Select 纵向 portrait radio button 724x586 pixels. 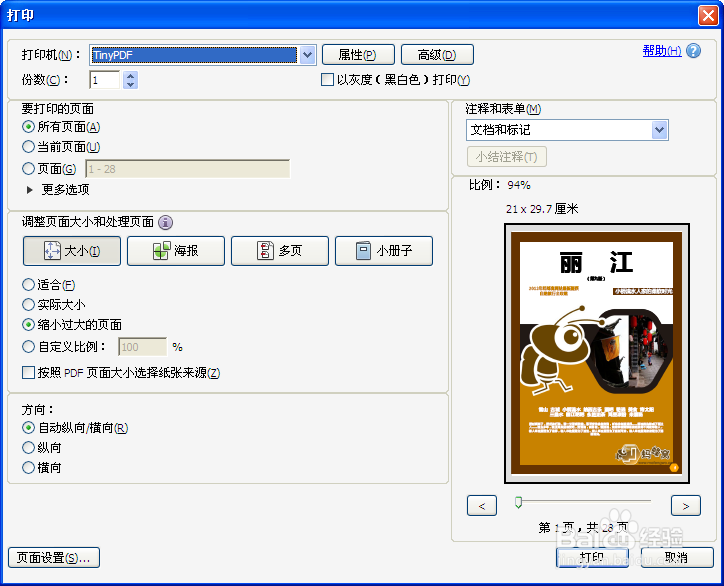click(28, 447)
